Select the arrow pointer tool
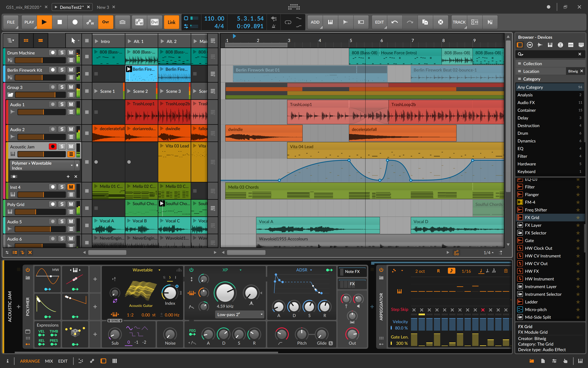The width and height of the screenshot is (588, 368). pos(73,40)
